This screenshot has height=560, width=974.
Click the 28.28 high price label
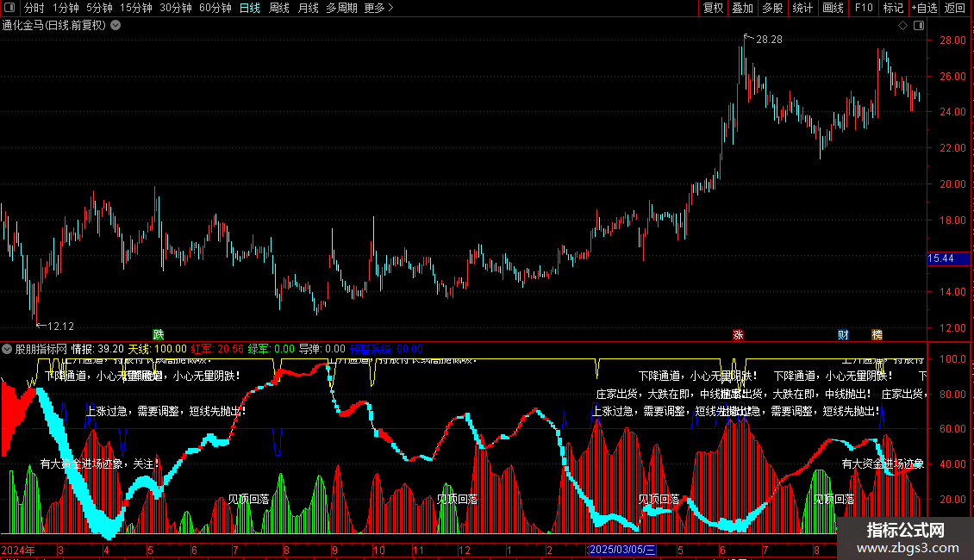[769, 40]
